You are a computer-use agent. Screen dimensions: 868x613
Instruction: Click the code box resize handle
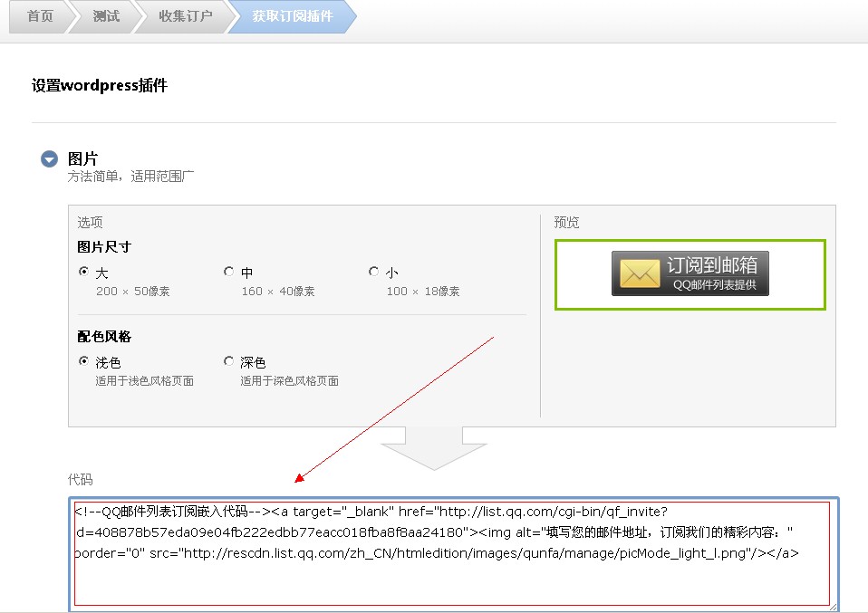coord(834,607)
